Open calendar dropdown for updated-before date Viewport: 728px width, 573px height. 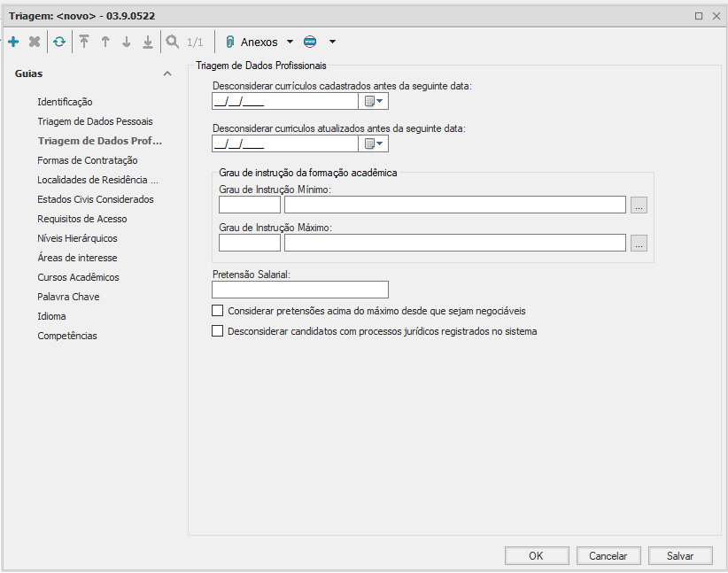(375, 143)
